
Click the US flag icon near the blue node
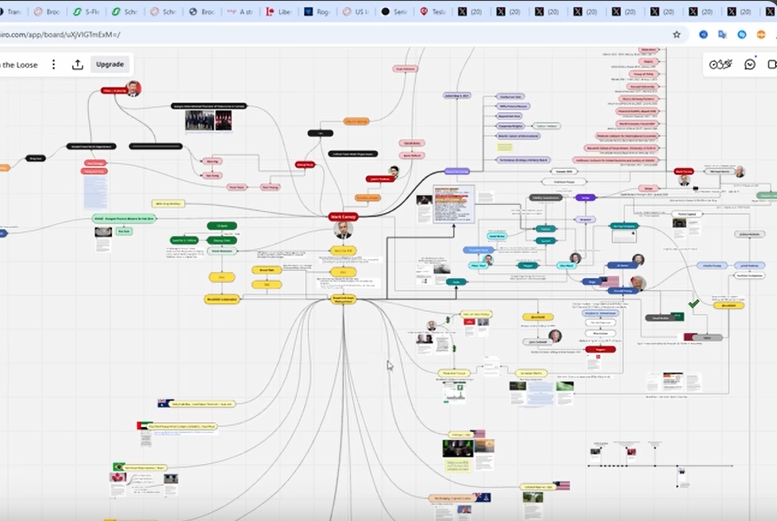[x=609, y=282]
